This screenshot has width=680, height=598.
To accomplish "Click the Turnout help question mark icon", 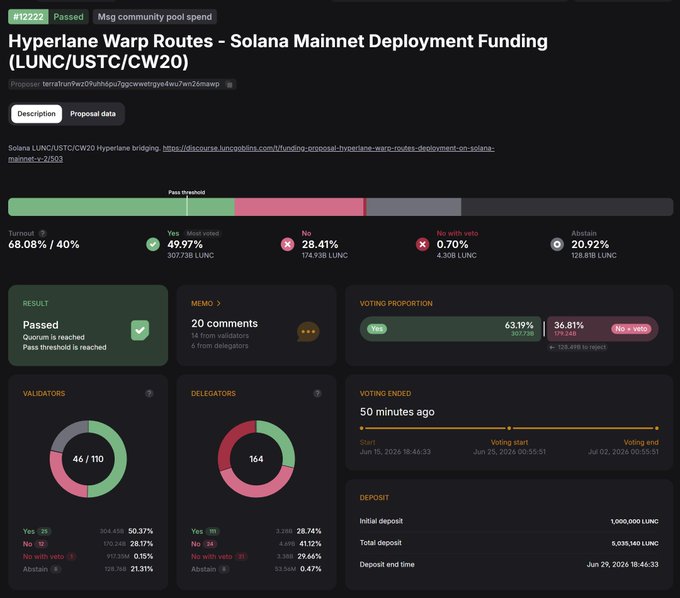I will click(x=42, y=233).
